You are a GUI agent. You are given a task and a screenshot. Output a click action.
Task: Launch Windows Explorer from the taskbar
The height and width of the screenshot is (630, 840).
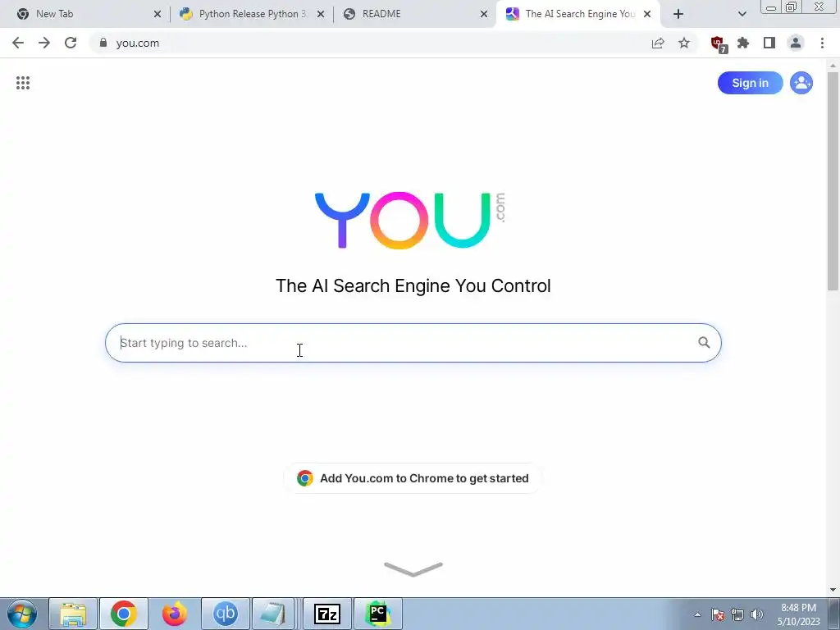click(x=73, y=614)
